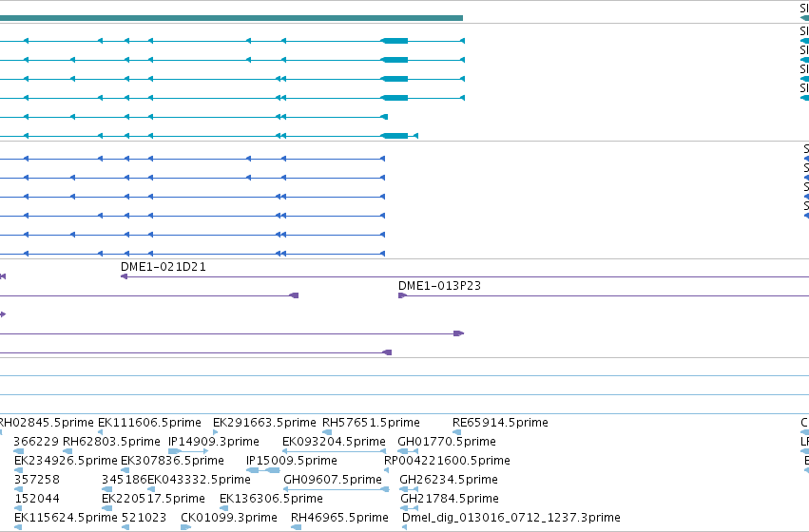
Task: Select the IP14909.3prime feature label
Action: tap(214, 442)
